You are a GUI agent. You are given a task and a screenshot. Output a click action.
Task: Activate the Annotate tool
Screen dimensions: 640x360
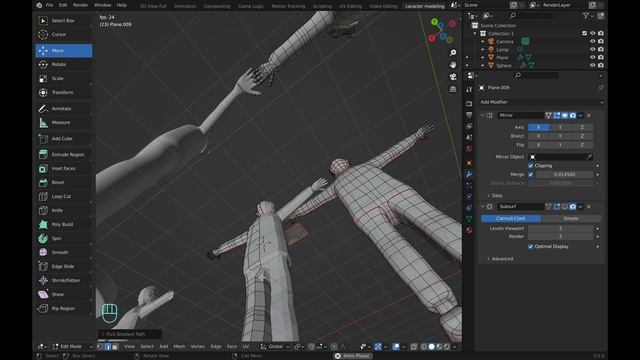click(64, 109)
